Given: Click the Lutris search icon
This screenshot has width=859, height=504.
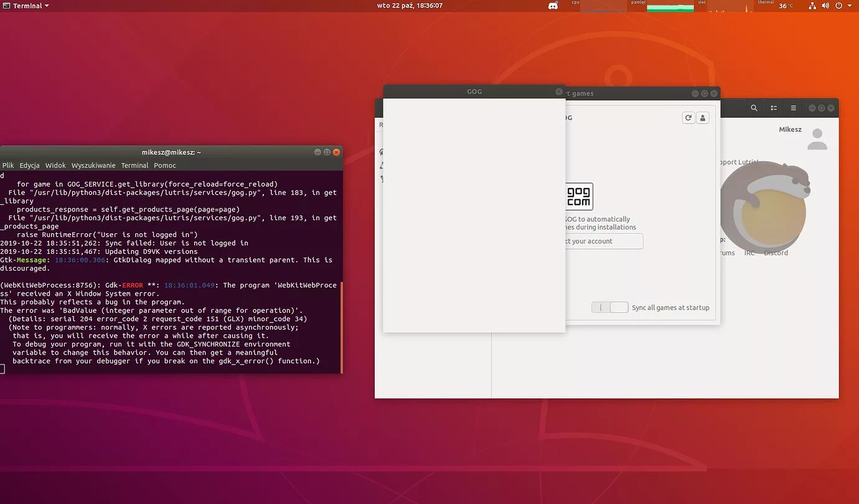Looking at the screenshot, I should pos(754,108).
